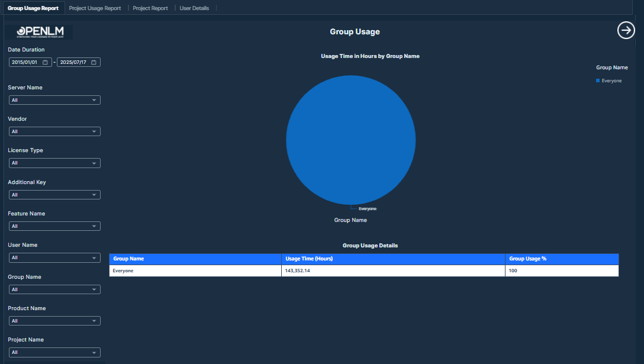Open the Vendor dropdown arrow
The image size is (644, 364).
tap(95, 131)
